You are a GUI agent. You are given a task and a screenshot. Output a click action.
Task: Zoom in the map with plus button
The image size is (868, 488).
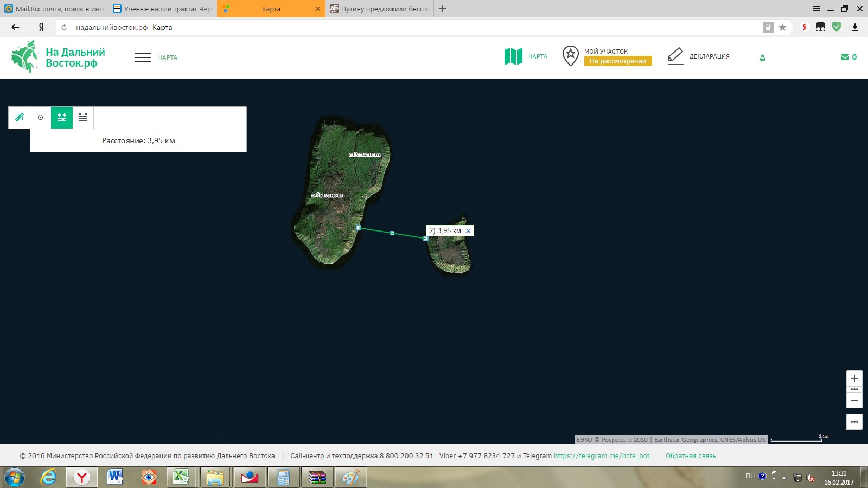click(x=854, y=378)
